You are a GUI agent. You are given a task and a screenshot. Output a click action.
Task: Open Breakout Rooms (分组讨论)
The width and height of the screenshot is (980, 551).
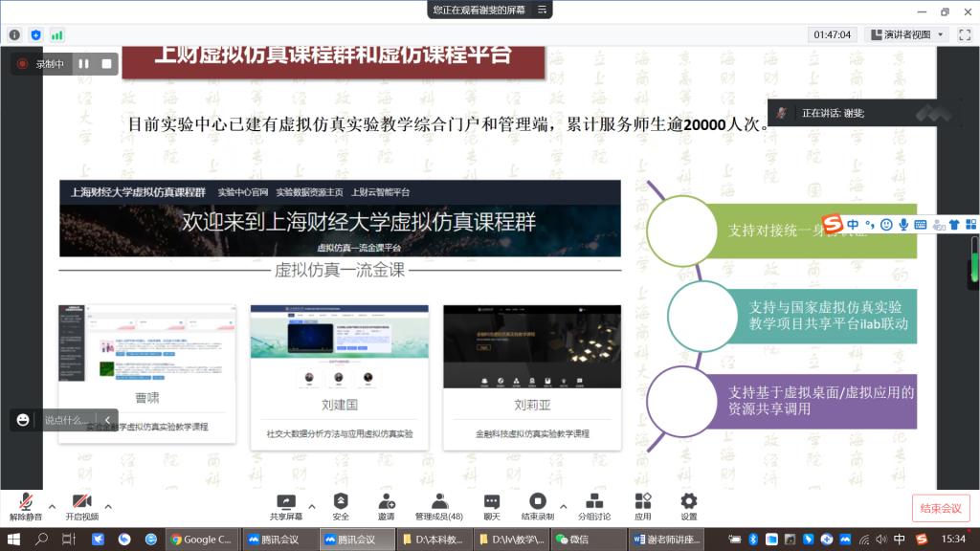click(x=593, y=505)
